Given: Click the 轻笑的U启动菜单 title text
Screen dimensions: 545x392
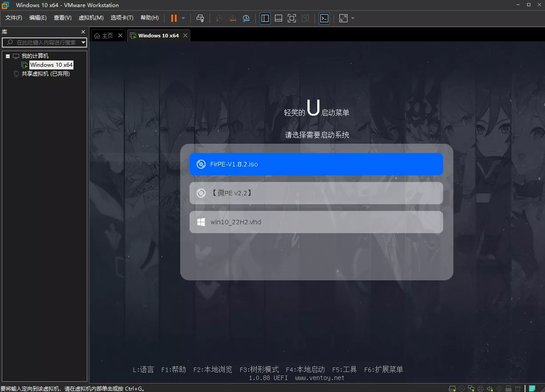Looking at the screenshot, I should coord(317,109).
